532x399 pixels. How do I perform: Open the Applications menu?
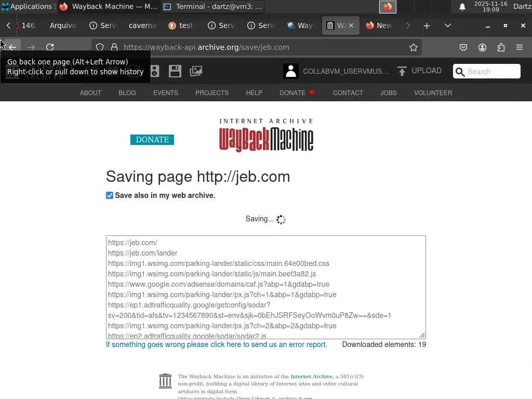[x=28, y=6]
